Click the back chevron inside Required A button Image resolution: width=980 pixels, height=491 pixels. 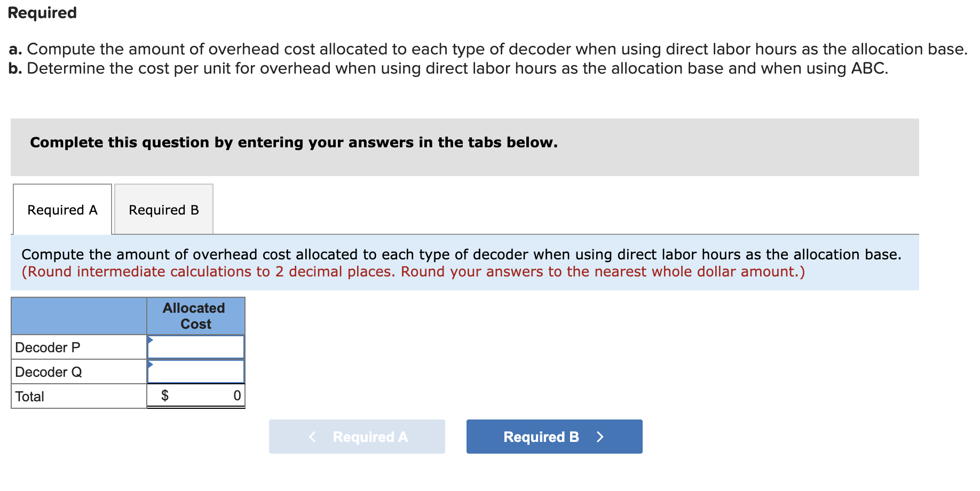[x=313, y=437]
